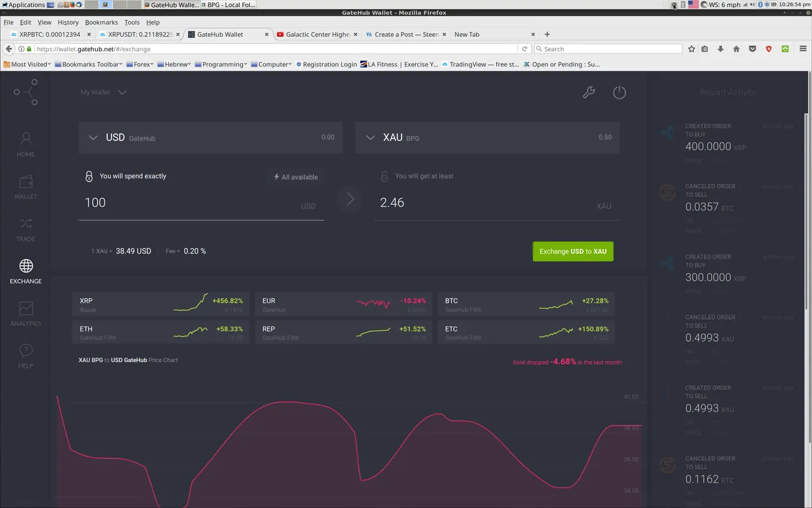Open the Registration Login bookmark
Screen dimensions: 812x508
pyautogui.click(x=326, y=64)
